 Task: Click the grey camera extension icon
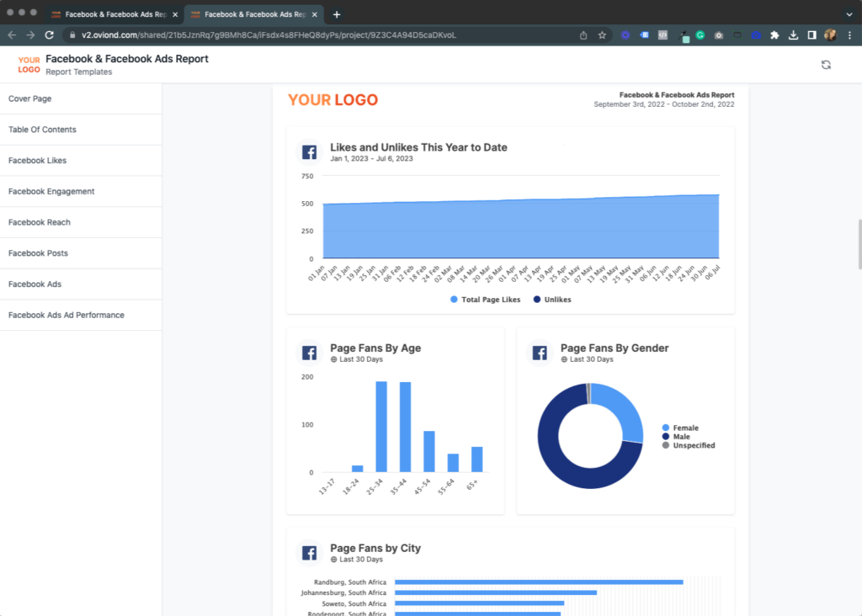pos(719,35)
